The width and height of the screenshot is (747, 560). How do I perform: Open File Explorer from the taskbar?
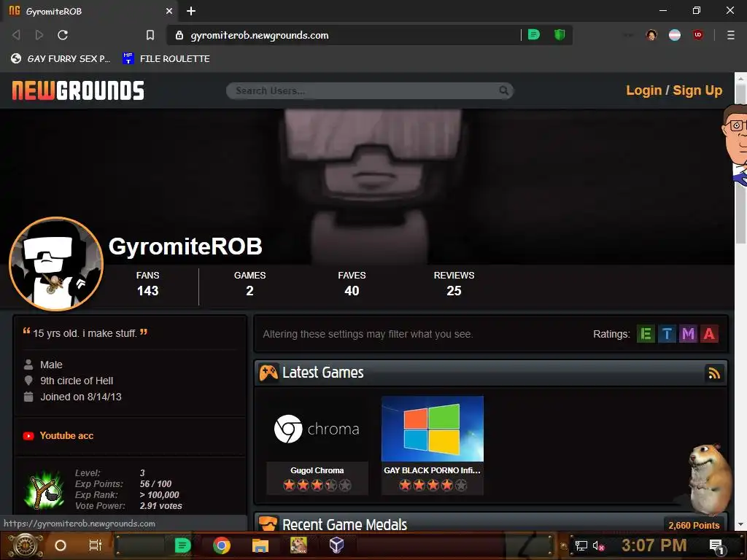pos(260,545)
